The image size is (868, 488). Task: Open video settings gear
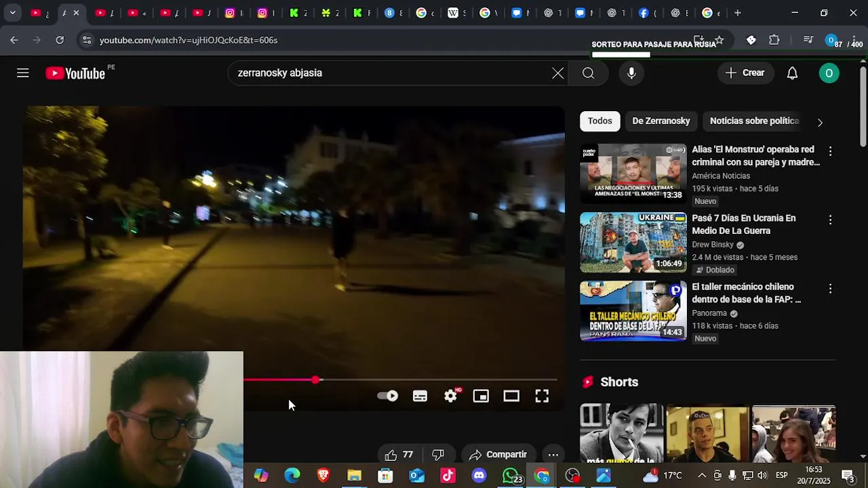(x=451, y=396)
